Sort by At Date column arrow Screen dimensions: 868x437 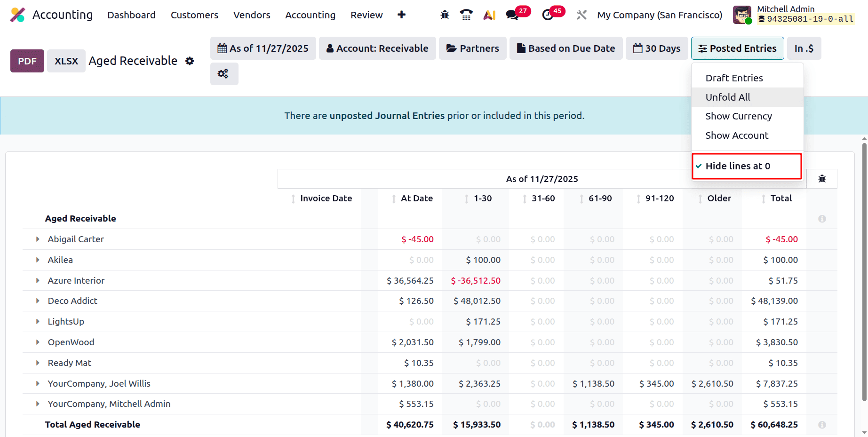[x=394, y=199]
